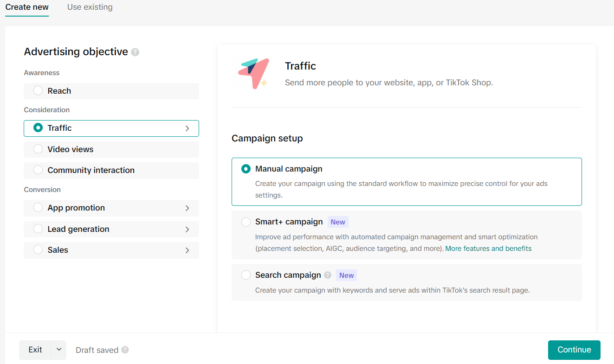Click the New badge beside Search campaign

tap(346, 275)
